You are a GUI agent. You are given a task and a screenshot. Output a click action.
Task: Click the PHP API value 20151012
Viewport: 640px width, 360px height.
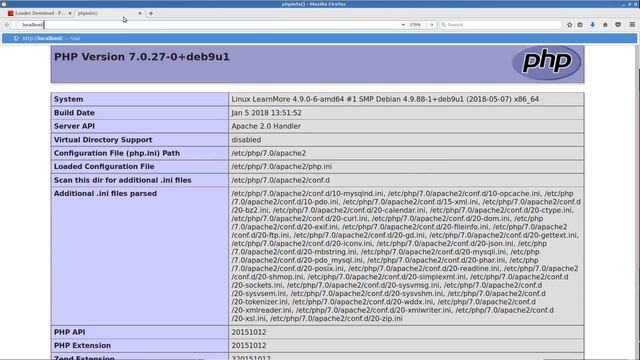(x=249, y=332)
